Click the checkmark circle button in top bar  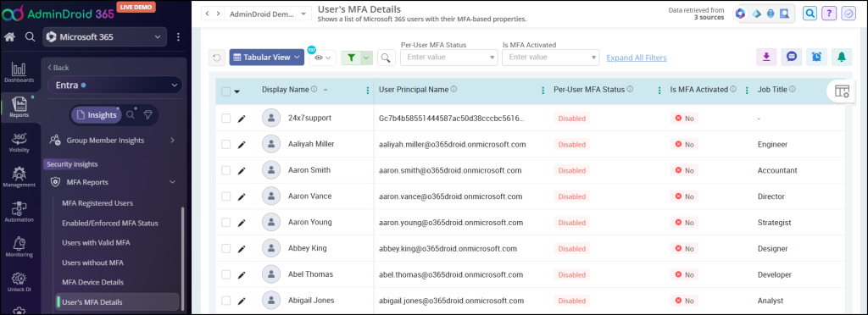pyautogui.click(x=848, y=14)
